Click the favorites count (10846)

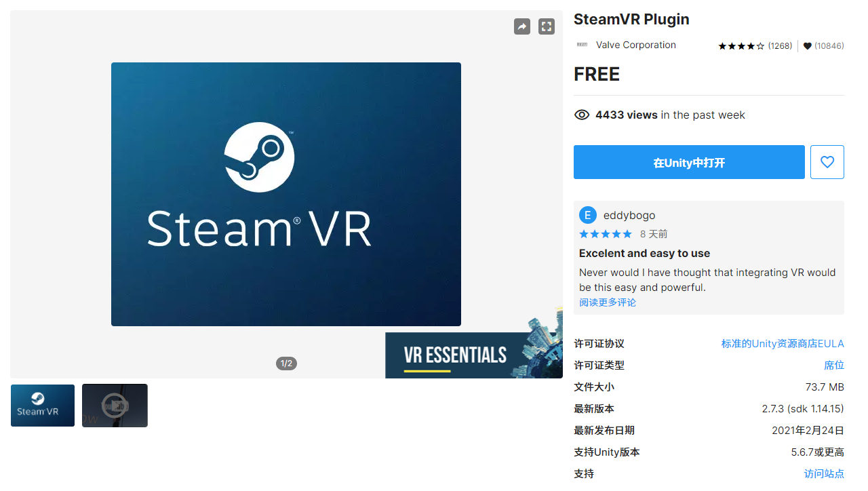[x=829, y=46]
